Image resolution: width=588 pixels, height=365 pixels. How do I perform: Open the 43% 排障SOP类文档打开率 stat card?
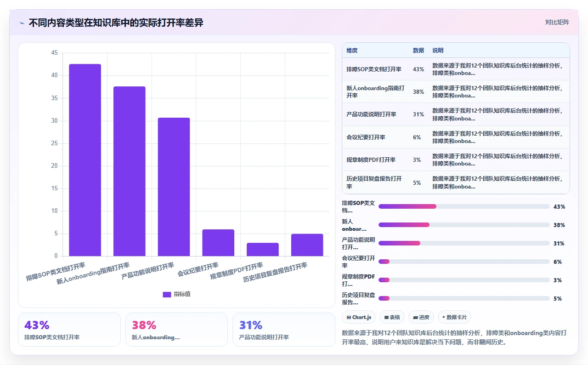[x=69, y=330]
